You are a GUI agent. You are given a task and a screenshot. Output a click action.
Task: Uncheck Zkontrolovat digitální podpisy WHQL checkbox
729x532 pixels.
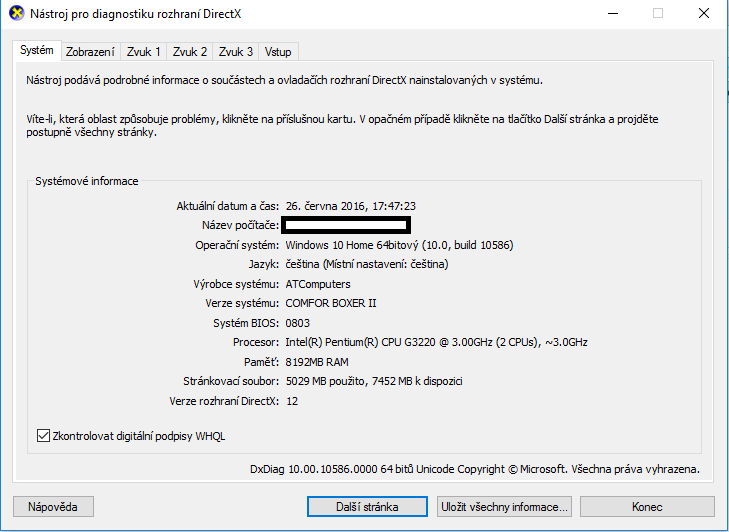pyautogui.click(x=43, y=436)
